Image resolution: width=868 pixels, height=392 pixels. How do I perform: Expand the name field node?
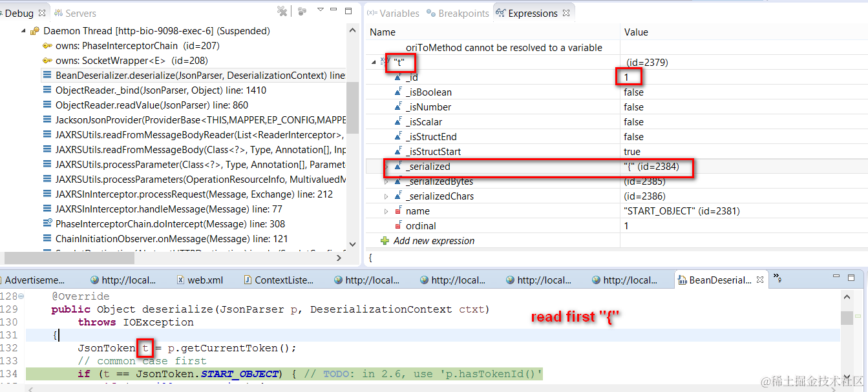[x=386, y=211]
